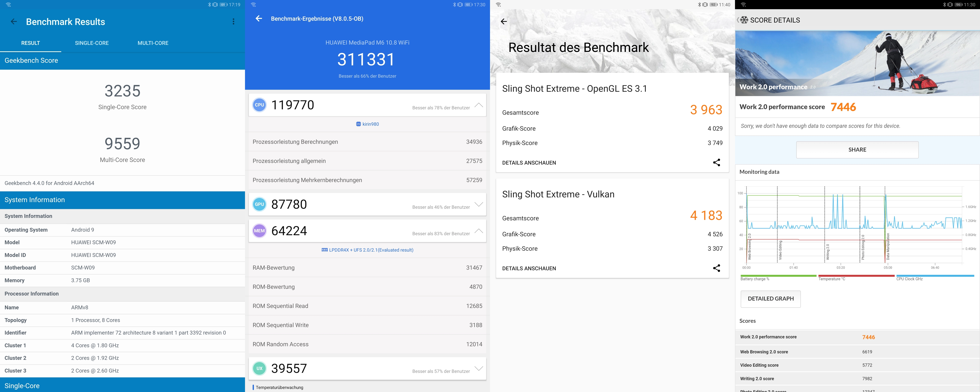The image size is (980, 392).
Task: Tap the kirin980 link
Action: coord(371,124)
